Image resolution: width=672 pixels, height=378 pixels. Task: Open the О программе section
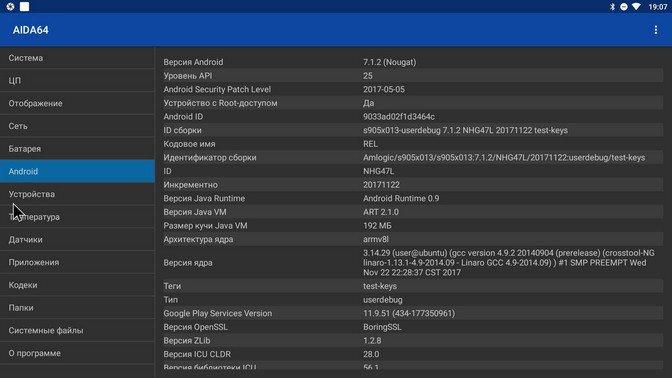[x=77, y=353]
